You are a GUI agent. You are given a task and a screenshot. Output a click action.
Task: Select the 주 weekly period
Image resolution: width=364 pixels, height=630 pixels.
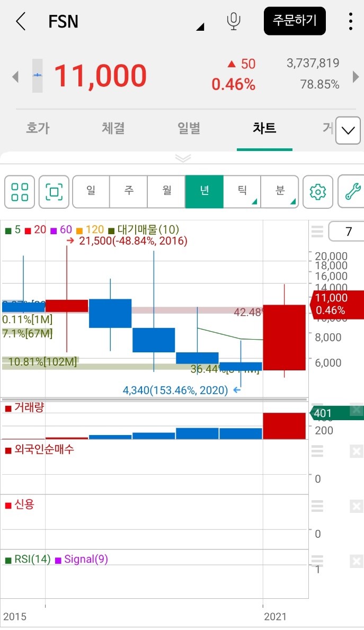[x=129, y=191]
